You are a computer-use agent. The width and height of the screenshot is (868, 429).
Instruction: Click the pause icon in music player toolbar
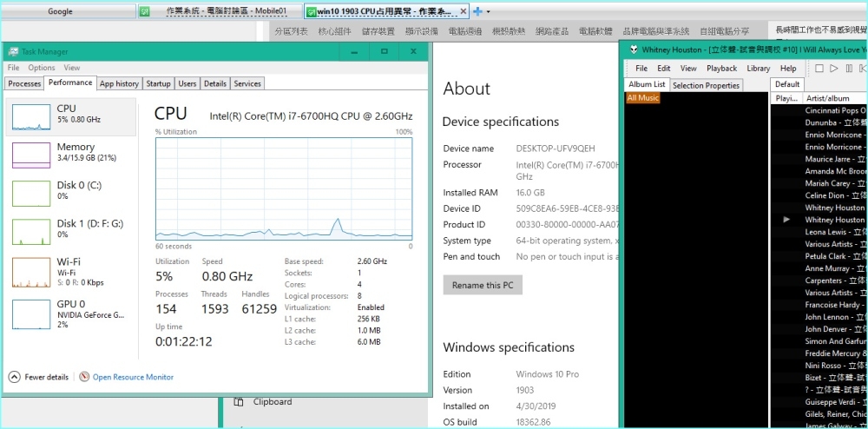[x=849, y=68]
